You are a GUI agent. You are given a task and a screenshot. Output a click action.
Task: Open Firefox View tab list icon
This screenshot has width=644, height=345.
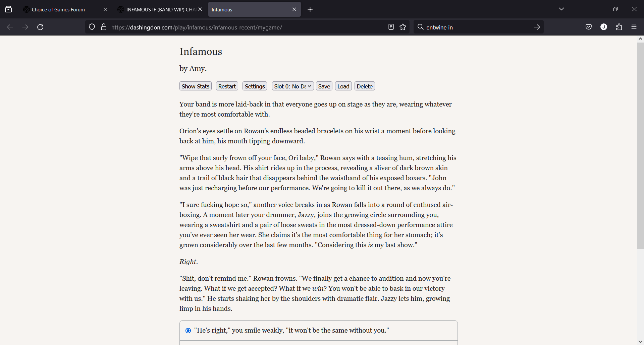pos(8,9)
